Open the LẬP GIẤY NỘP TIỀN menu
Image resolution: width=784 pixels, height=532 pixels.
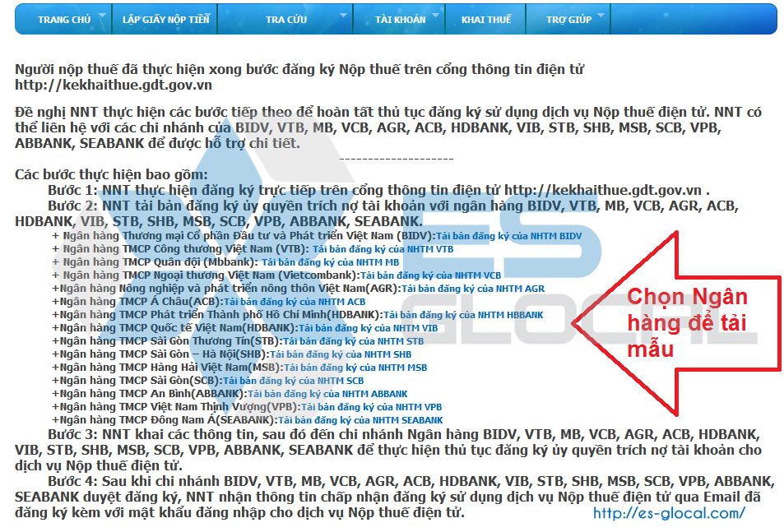tap(166, 20)
